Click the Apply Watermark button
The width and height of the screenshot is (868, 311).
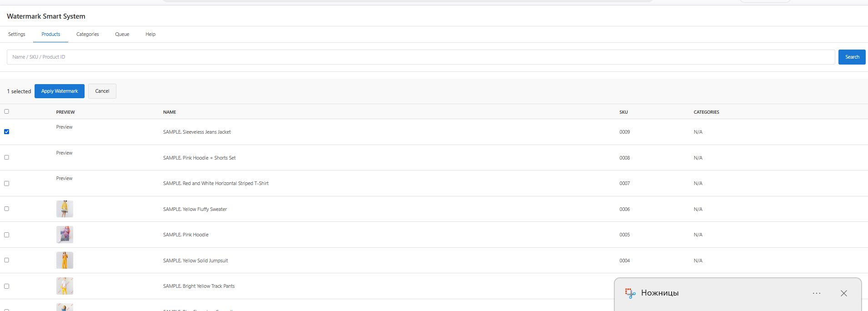(x=60, y=91)
